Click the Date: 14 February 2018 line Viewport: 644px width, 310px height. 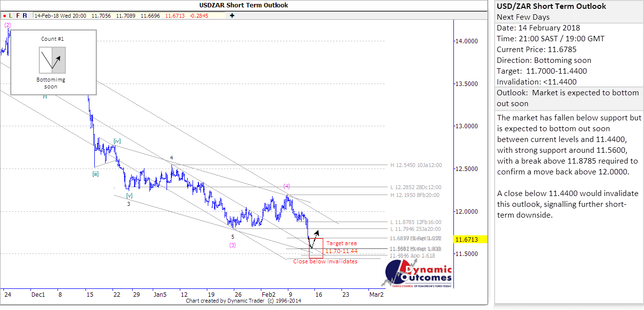click(538, 28)
